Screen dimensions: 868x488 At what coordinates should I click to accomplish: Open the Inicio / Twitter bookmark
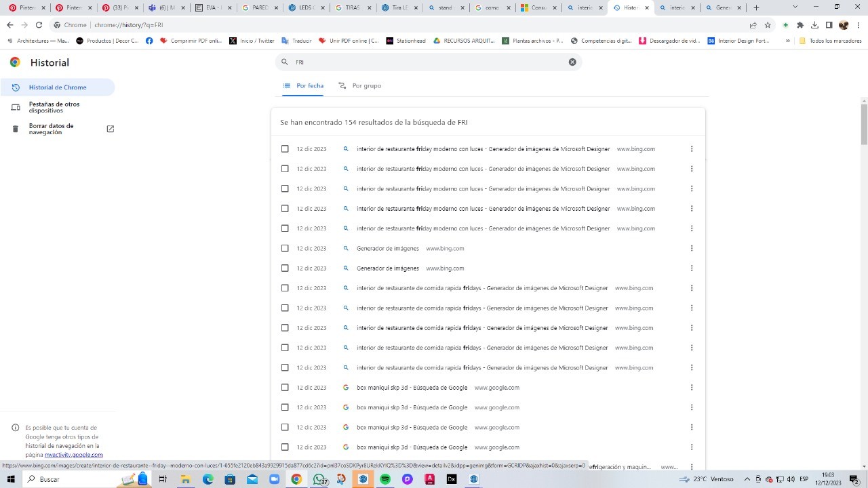(x=252, y=41)
